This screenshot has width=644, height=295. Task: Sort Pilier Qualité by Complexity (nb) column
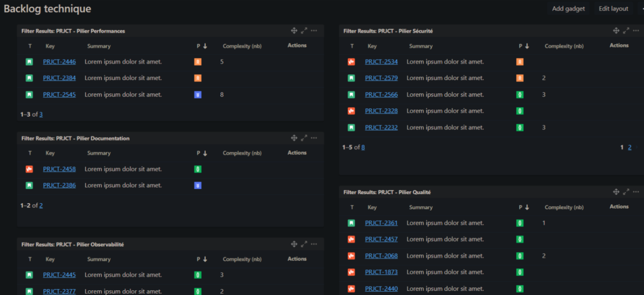coord(564,207)
